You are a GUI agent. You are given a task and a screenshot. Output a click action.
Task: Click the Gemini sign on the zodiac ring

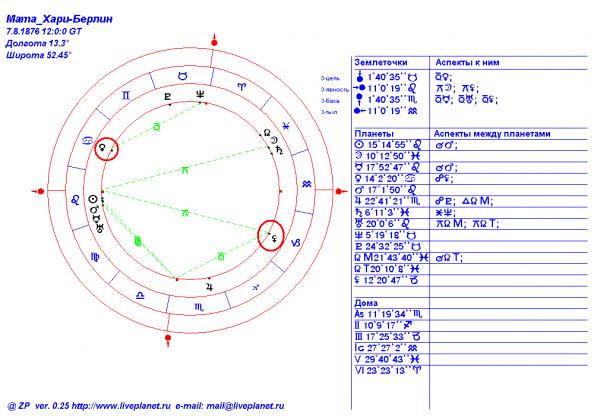tap(126, 95)
